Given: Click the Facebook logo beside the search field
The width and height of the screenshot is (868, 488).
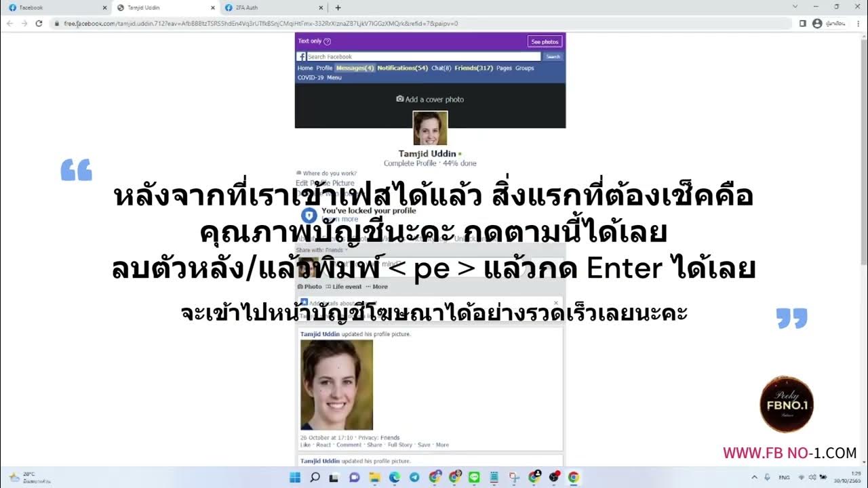Looking at the screenshot, I should pyautogui.click(x=302, y=57).
